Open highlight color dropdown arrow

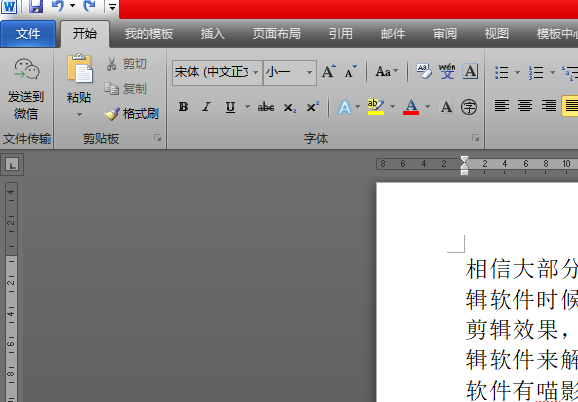point(393,107)
